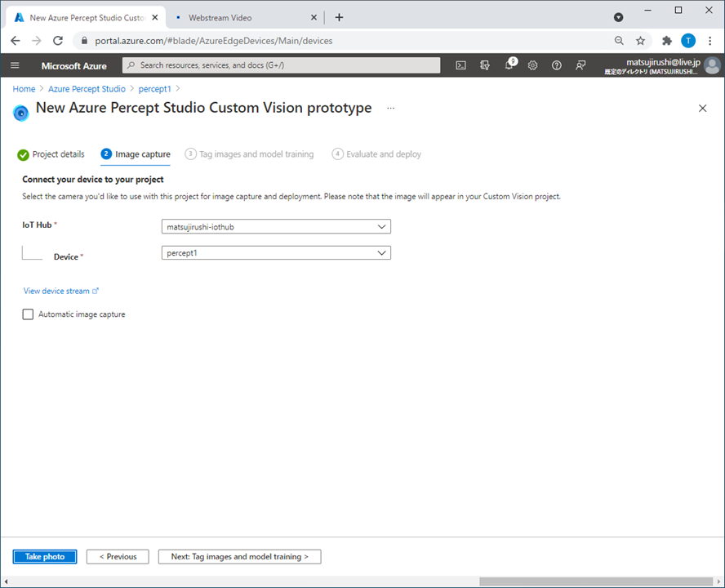Switch to the Webstream Video browser tab

[x=245, y=18]
